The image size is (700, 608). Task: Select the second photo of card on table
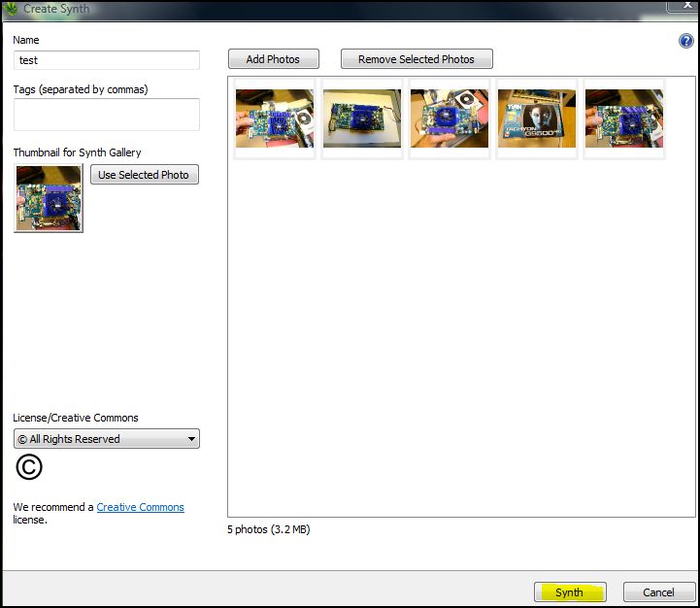click(362, 118)
